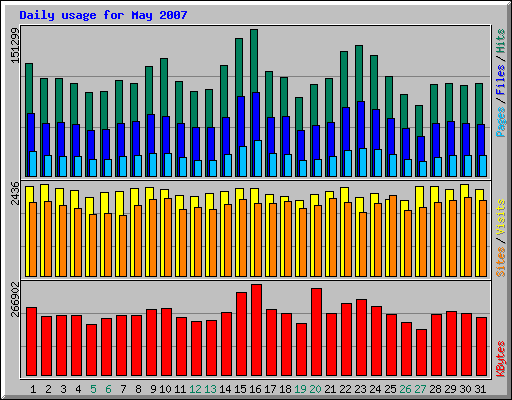Click the red KBytes bar for day 5
The height and width of the screenshot is (400, 512).
[x=91, y=350]
